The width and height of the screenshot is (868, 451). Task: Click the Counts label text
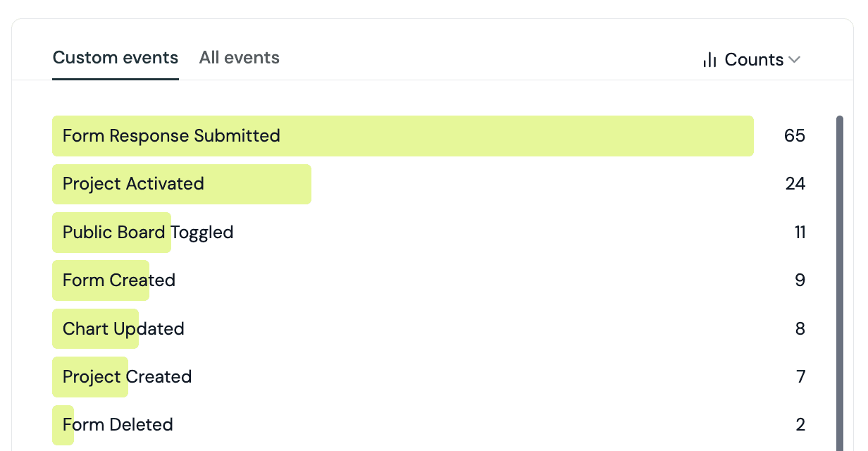pyautogui.click(x=754, y=60)
